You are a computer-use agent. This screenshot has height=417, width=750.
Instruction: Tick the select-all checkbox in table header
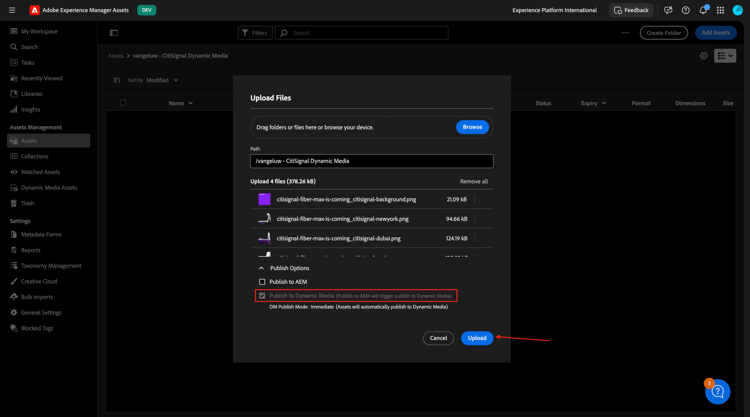coord(123,103)
